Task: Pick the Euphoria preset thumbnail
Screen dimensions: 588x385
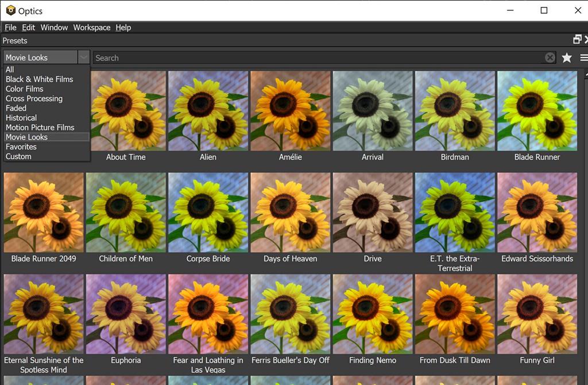Action: tap(126, 314)
